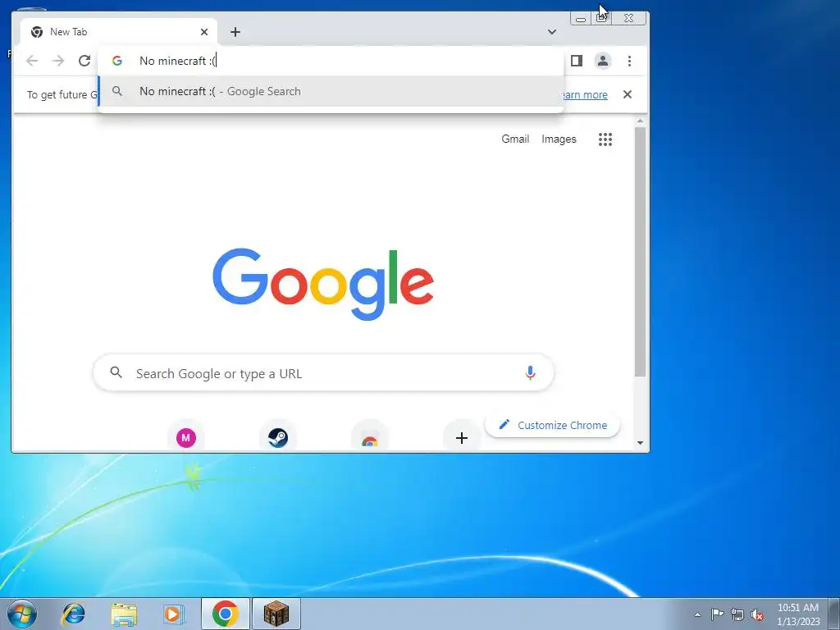
Task: Click the search icon in the suggestion row
Action: [116, 92]
